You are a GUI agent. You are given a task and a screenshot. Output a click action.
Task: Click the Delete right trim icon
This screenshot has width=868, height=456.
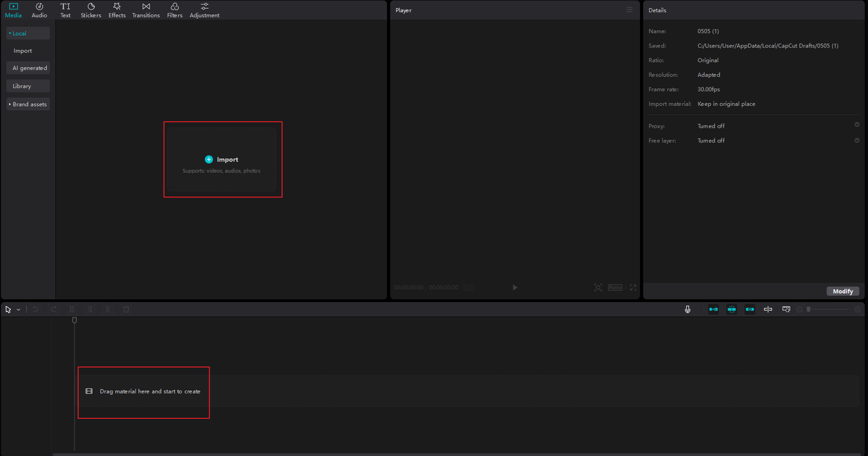pyautogui.click(x=108, y=309)
